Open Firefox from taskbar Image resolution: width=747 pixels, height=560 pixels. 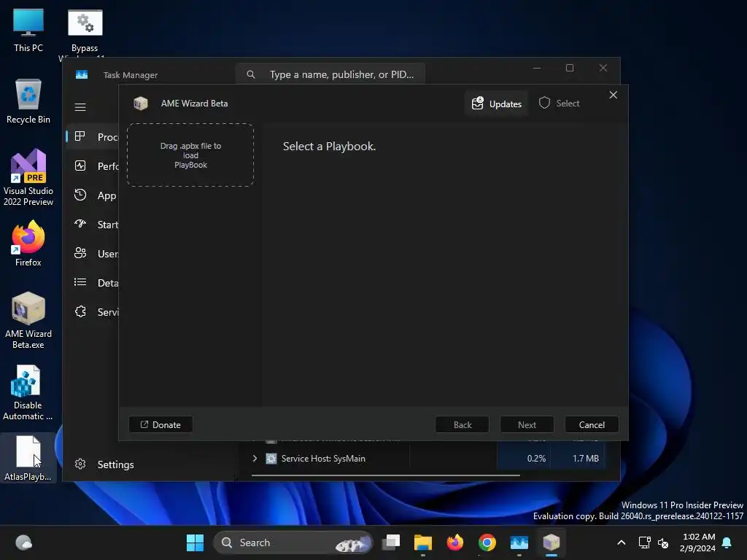pos(455,542)
